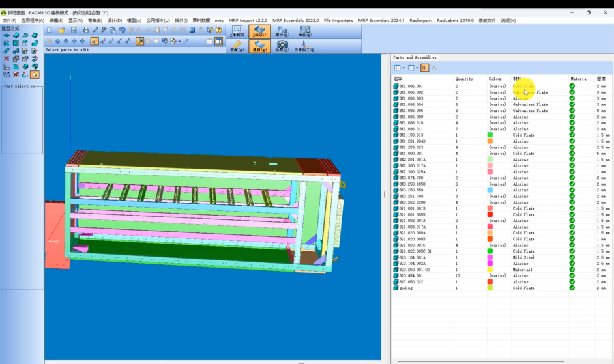Click the Print icon

point(86,30)
